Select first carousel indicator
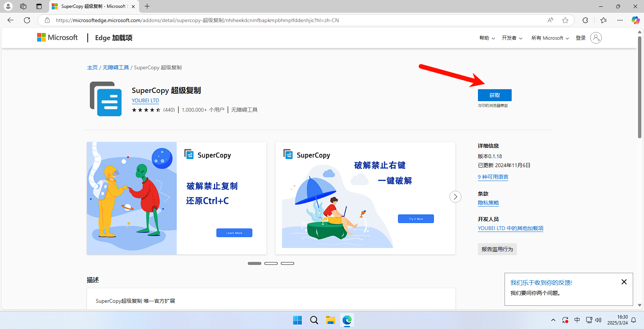Viewport: 644px width, 329px height. click(x=255, y=263)
